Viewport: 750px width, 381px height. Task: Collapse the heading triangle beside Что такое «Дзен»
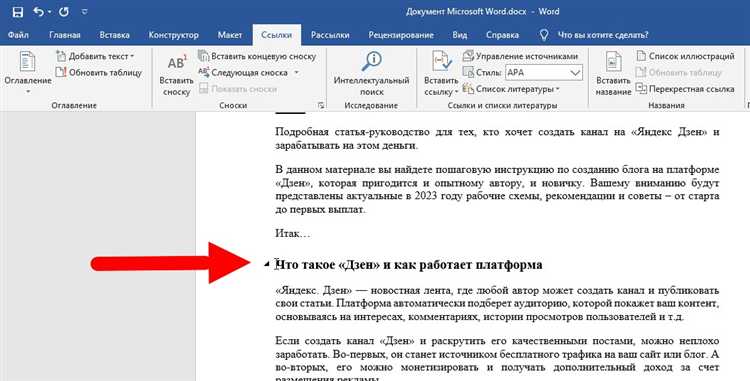pyautogui.click(x=267, y=265)
